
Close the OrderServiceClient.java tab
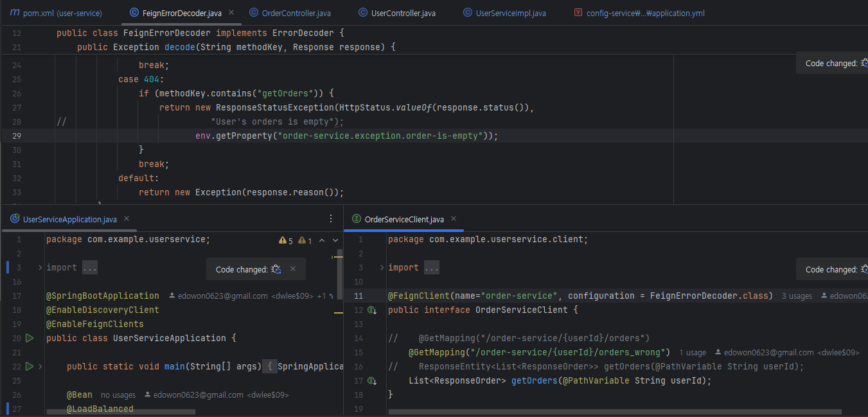(454, 218)
